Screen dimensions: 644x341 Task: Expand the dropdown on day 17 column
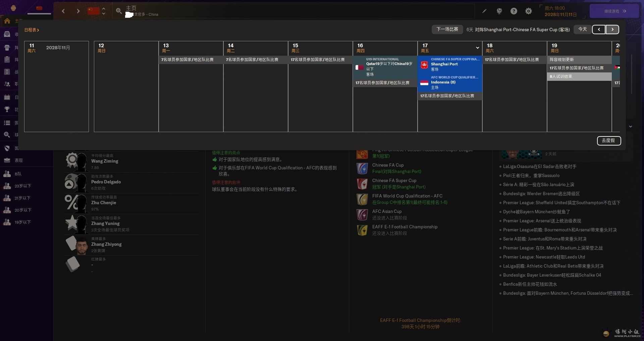click(x=477, y=48)
